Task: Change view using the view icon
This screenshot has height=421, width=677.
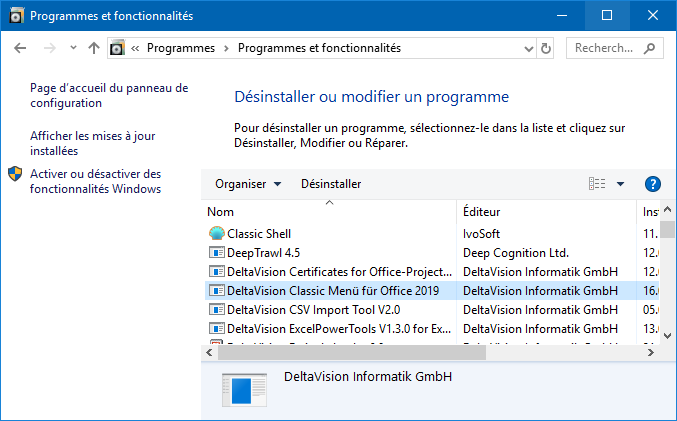Action: (597, 184)
